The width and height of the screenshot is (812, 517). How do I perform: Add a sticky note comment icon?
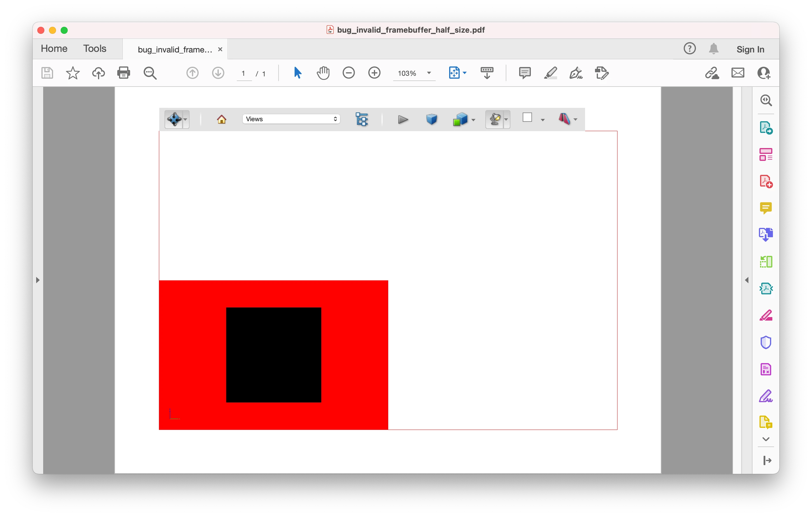coord(524,73)
